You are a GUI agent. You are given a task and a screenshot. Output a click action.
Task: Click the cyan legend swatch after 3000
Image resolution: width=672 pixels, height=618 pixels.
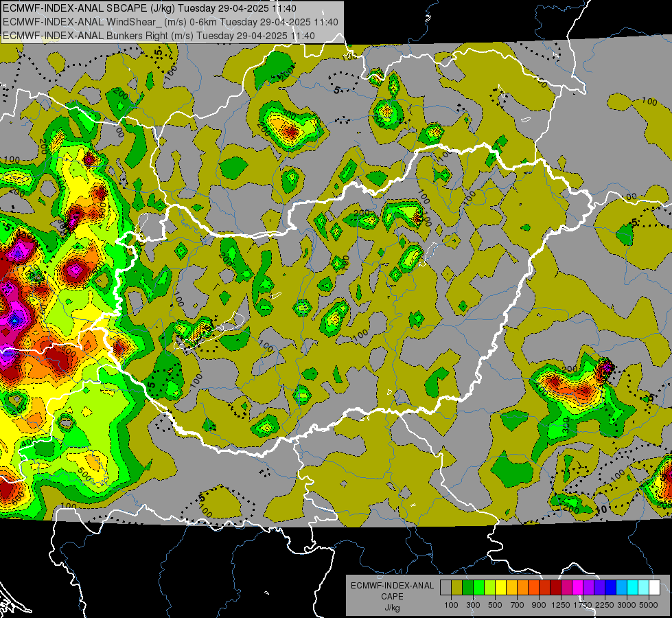tap(633, 587)
